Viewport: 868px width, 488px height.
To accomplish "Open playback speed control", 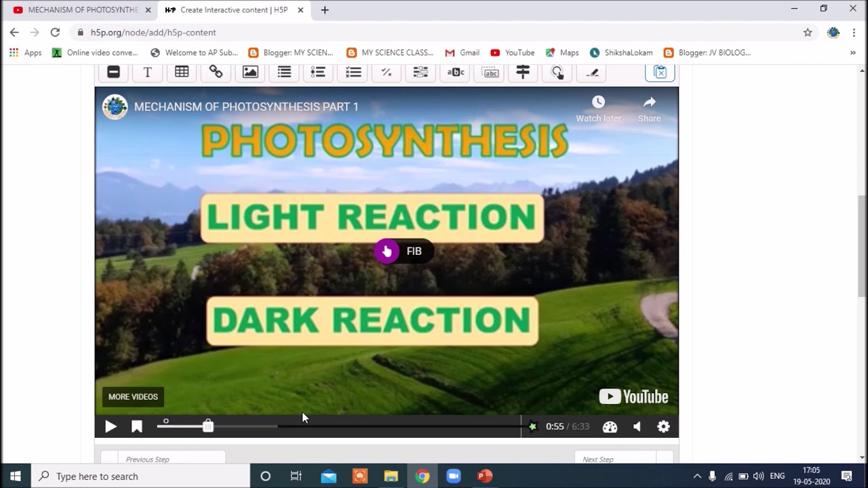I will click(x=610, y=426).
